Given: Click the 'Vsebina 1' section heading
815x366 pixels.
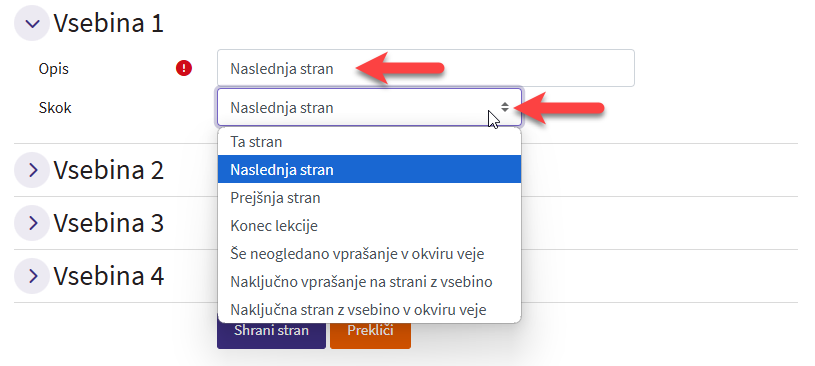Looking at the screenshot, I should tap(109, 23).
